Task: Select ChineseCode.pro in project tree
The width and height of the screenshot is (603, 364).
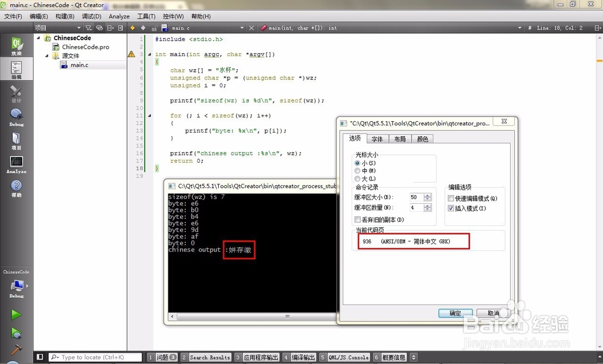Action: point(86,47)
